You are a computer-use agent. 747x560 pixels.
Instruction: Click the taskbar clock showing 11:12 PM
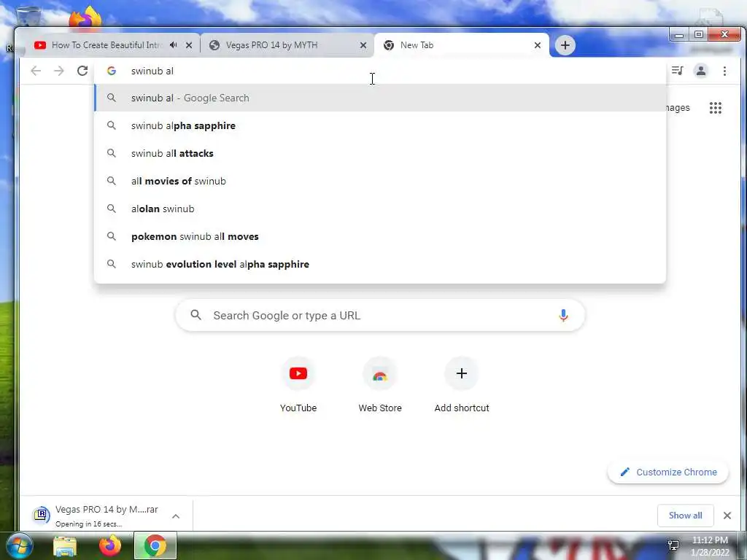pyautogui.click(x=710, y=545)
